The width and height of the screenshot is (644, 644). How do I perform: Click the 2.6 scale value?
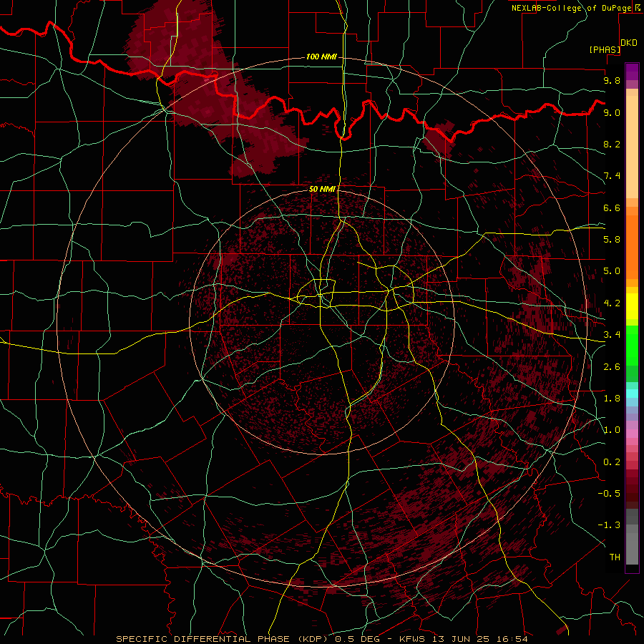click(x=612, y=367)
